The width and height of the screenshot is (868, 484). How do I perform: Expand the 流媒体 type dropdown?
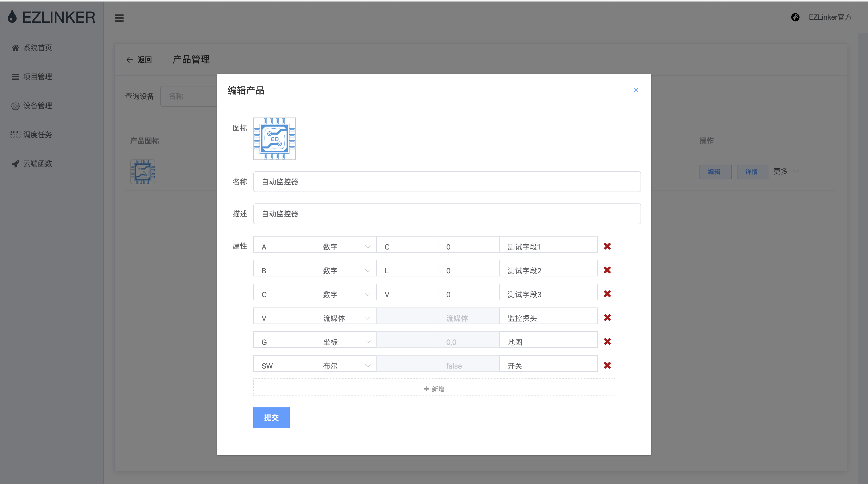345,318
